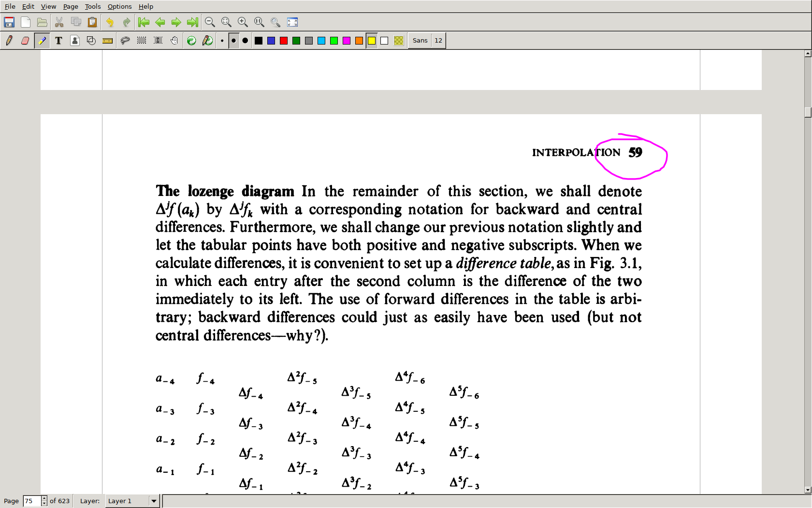The width and height of the screenshot is (812, 508).
Task: Click the Zoom Out magnifier icon
Action: [210, 22]
